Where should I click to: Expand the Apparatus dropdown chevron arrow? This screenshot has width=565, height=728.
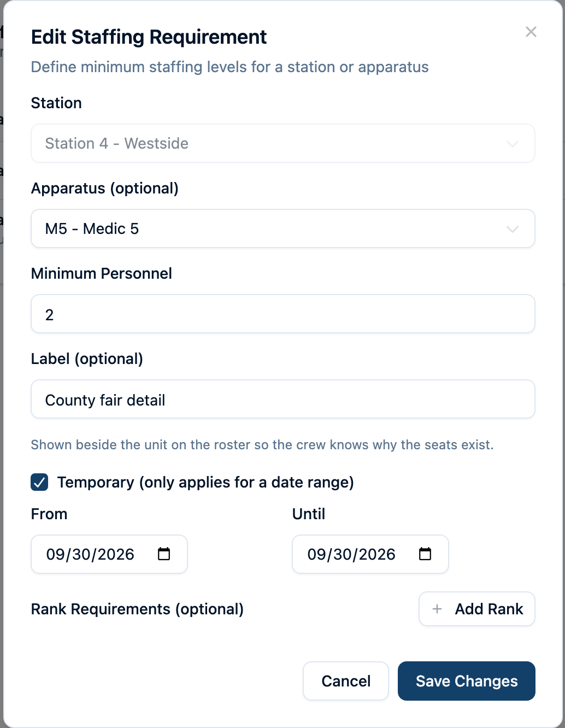[x=512, y=229]
